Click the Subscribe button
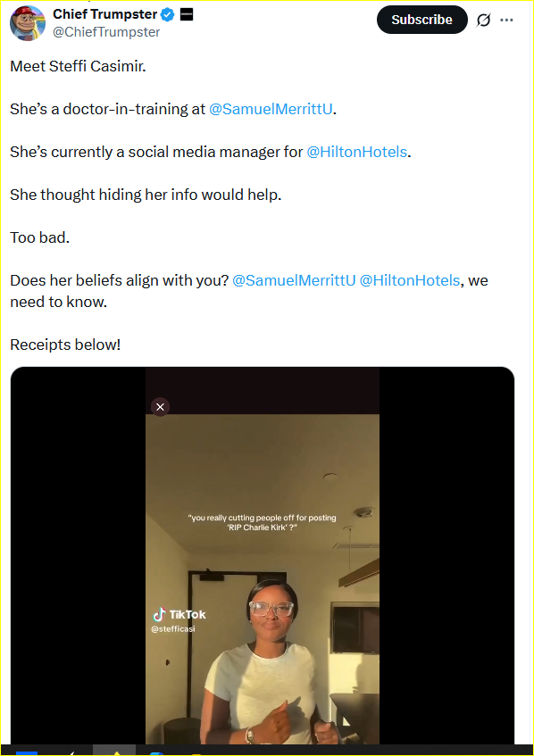The height and width of the screenshot is (756, 534). click(422, 20)
